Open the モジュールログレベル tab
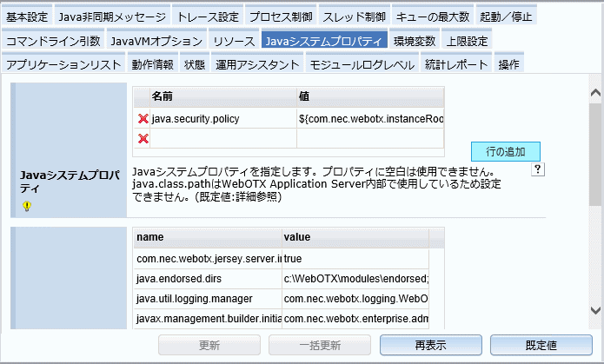 (362, 64)
